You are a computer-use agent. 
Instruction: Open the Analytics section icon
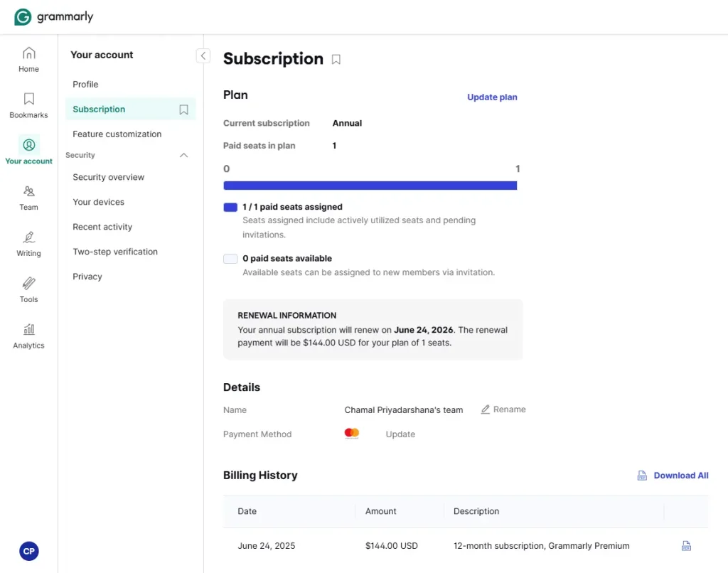[28, 329]
